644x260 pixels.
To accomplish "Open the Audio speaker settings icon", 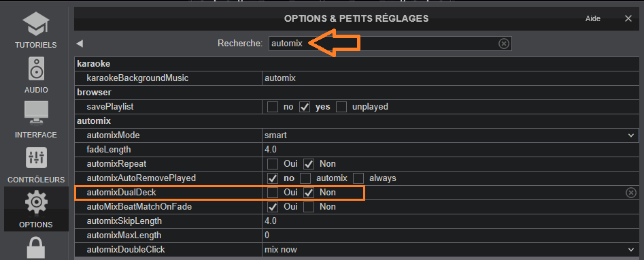I will pos(36,68).
